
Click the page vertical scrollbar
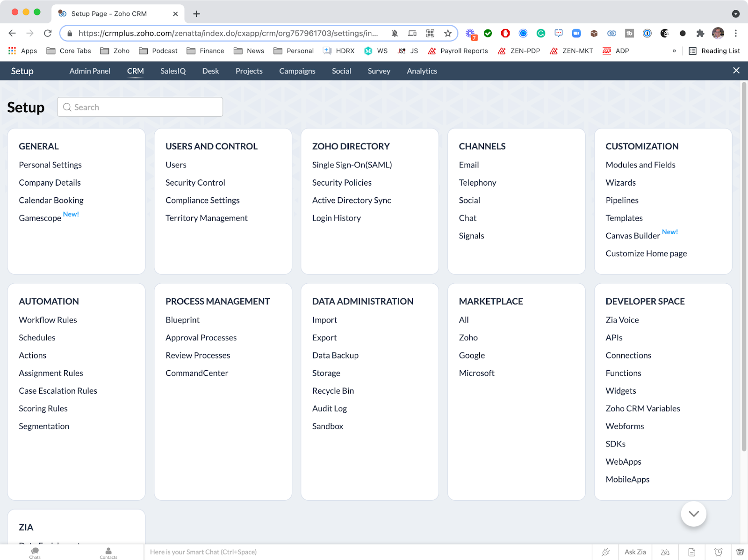744,266
